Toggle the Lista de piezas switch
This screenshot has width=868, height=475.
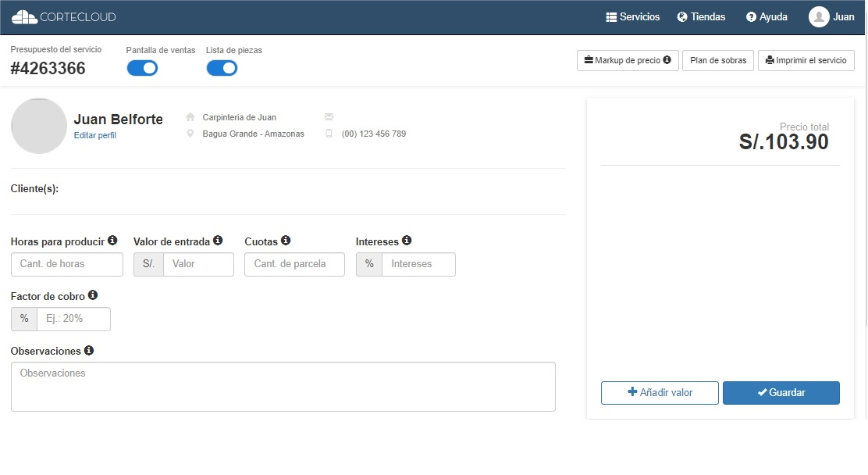coord(222,68)
